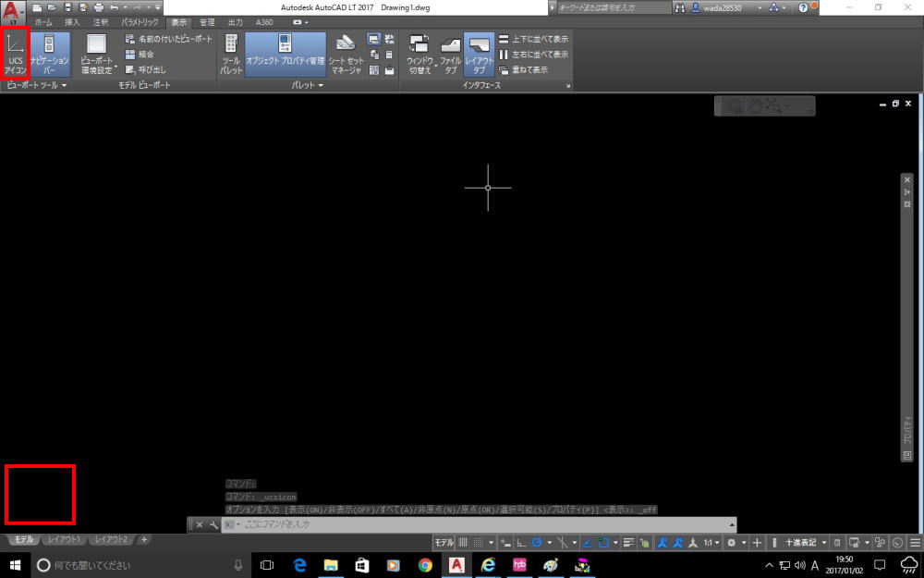Open 十進表記 units dropdown
Screen dimensions: 924x578
coord(806,543)
